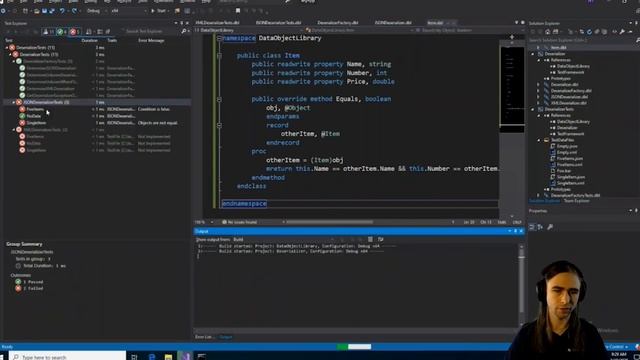Select Item.dbl in Solution Explorer
640x360 pixels.
(558, 48)
